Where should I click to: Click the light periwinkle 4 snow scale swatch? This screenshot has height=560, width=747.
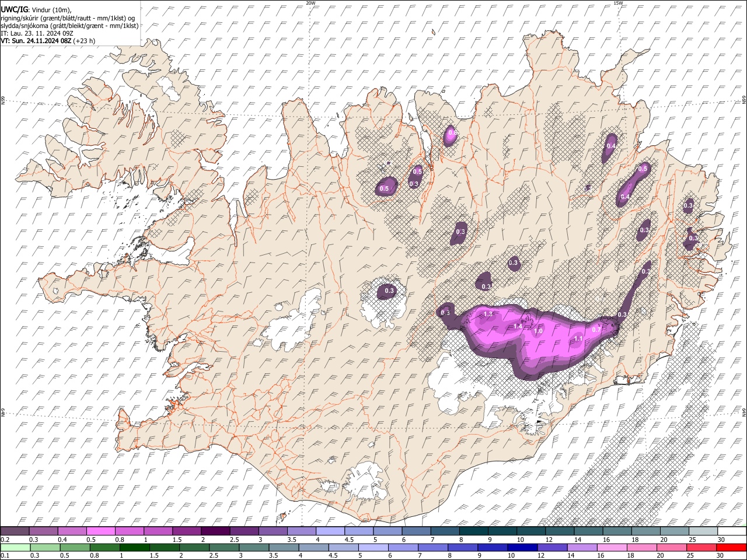[329, 531]
